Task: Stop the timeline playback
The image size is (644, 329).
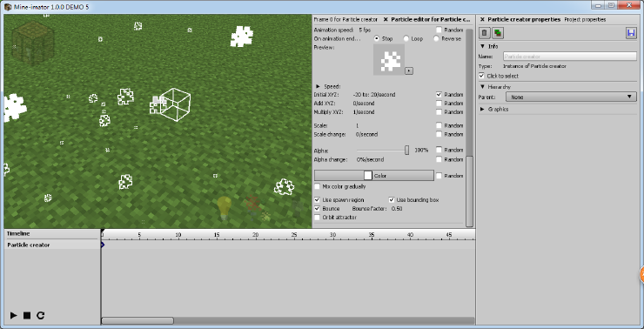Action: [x=27, y=315]
